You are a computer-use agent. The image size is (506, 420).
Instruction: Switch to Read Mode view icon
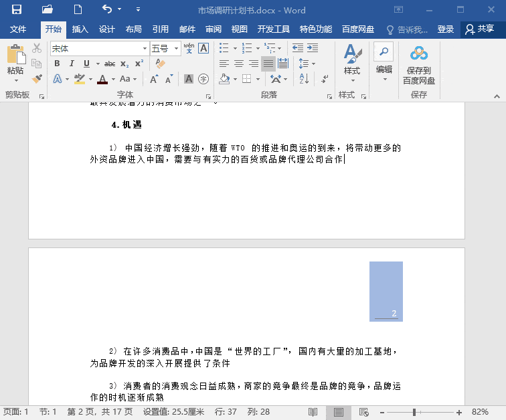click(x=313, y=412)
